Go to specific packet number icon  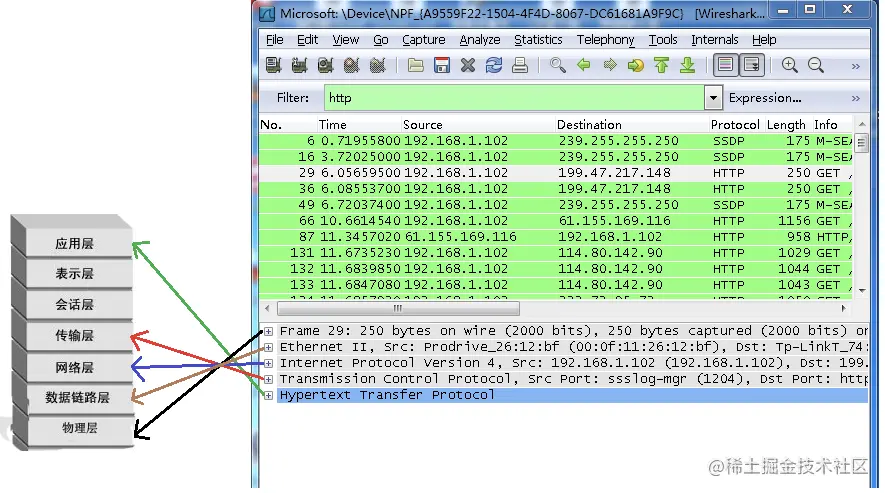pos(636,66)
